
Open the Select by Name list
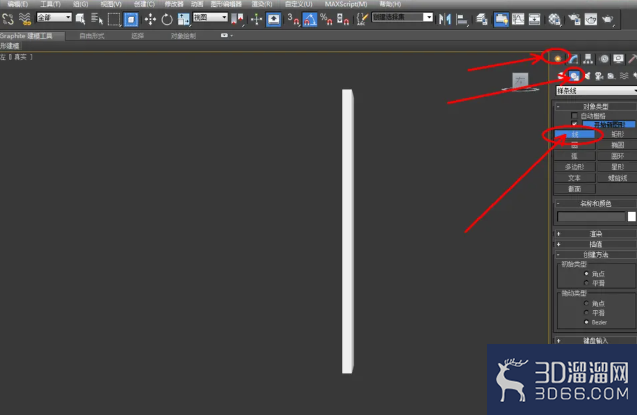97,19
